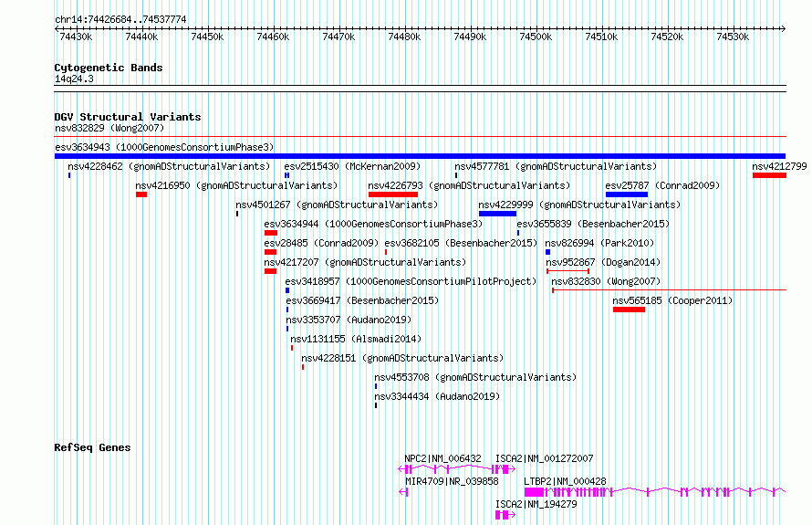Image resolution: width=812 pixels, height=525 pixels.
Task: Click red bar below nsv4216950
Action: tap(141, 194)
